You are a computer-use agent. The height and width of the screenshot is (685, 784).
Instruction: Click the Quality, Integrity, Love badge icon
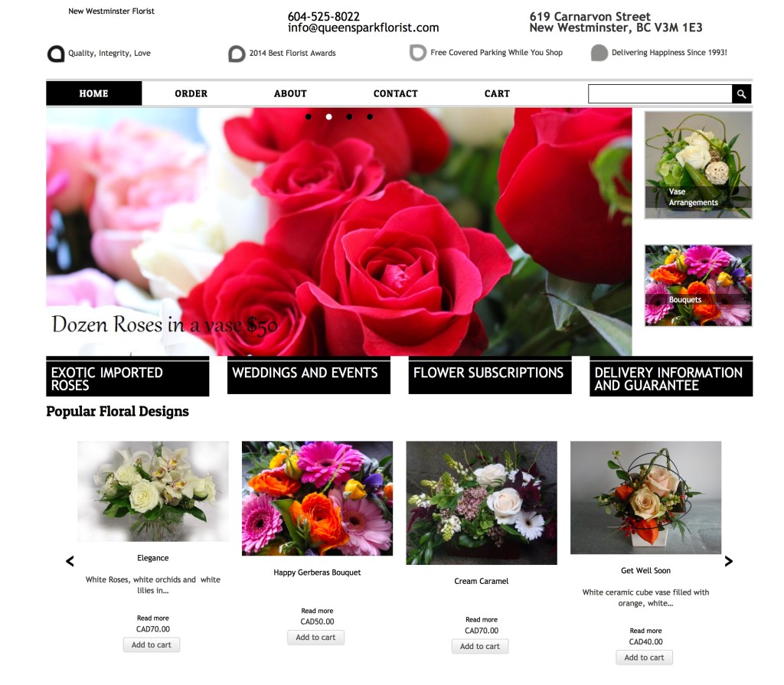[x=56, y=54]
